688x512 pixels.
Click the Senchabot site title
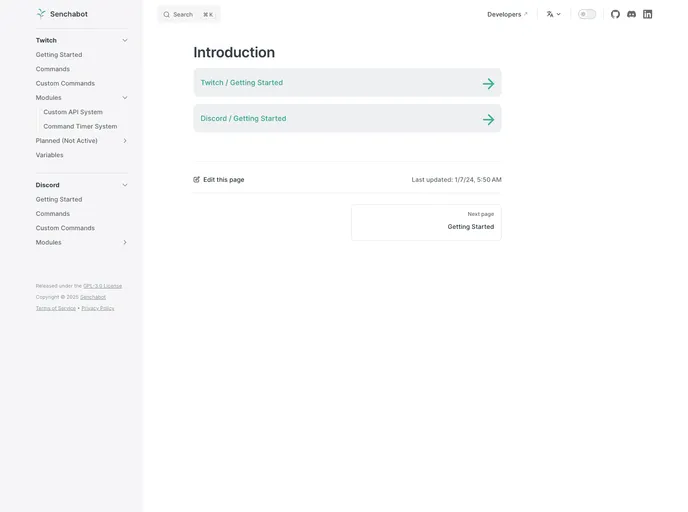pos(69,14)
